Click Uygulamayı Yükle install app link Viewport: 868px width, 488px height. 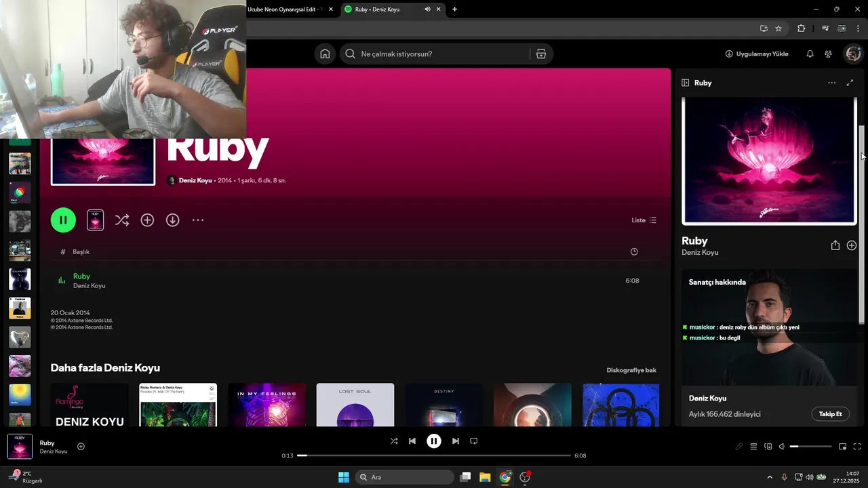point(757,54)
